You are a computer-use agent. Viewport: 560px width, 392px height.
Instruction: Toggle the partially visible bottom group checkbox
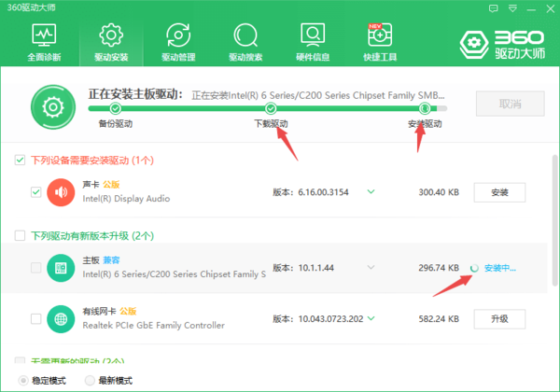pyautogui.click(x=20, y=360)
